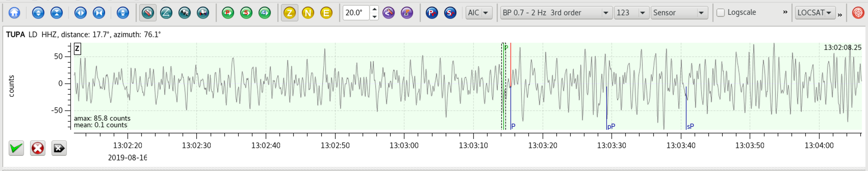Click the 20.0° distance input field
Image resolution: width=868 pixels, height=171 pixels.
356,13
